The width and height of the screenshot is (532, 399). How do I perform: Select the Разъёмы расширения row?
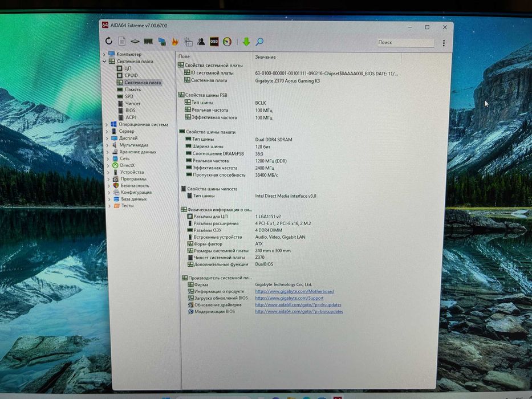pyautogui.click(x=249, y=223)
